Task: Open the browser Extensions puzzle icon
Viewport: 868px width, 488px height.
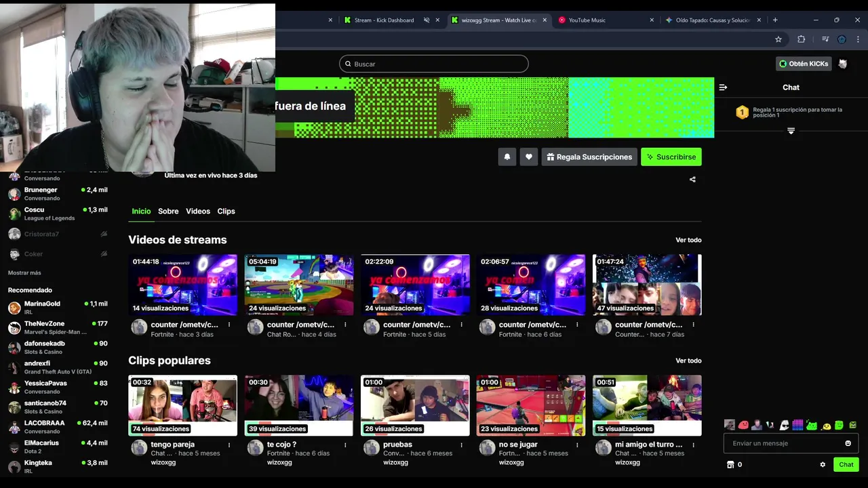Action: (801, 39)
